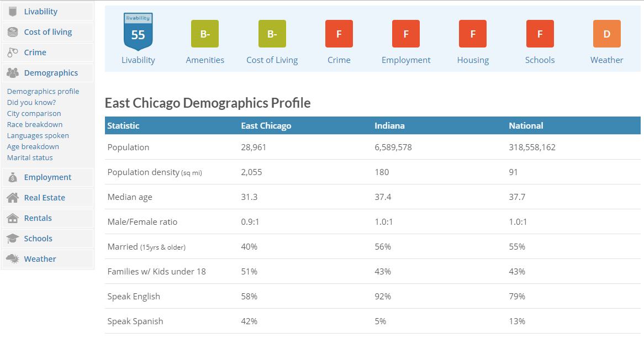The width and height of the screenshot is (644, 338).
Task: Open the City comparison sublink
Action: point(34,113)
